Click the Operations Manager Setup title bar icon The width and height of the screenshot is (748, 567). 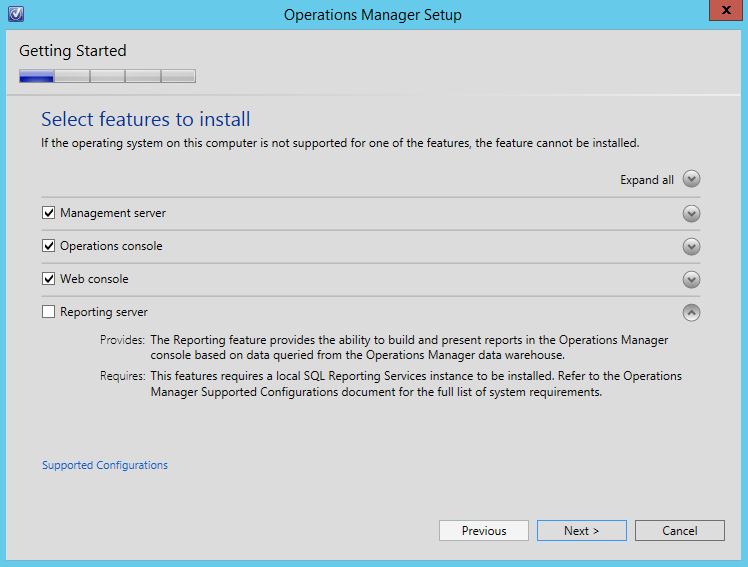(14, 14)
